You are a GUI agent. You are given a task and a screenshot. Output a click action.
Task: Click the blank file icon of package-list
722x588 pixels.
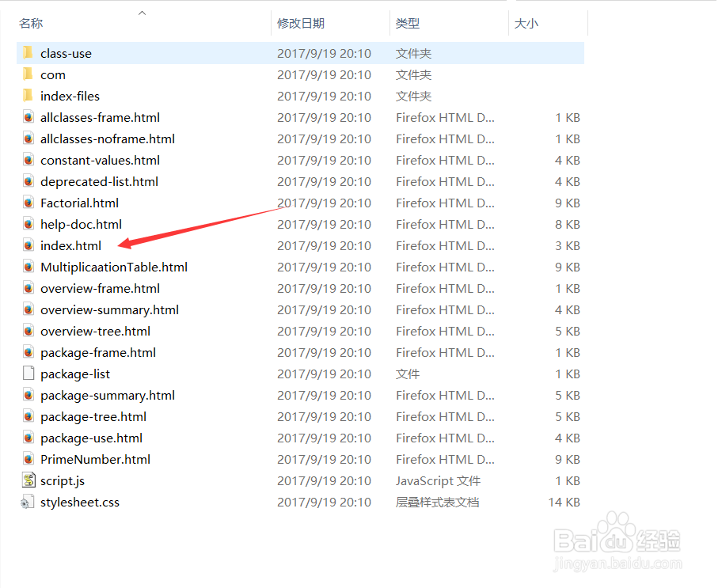(x=28, y=374)
